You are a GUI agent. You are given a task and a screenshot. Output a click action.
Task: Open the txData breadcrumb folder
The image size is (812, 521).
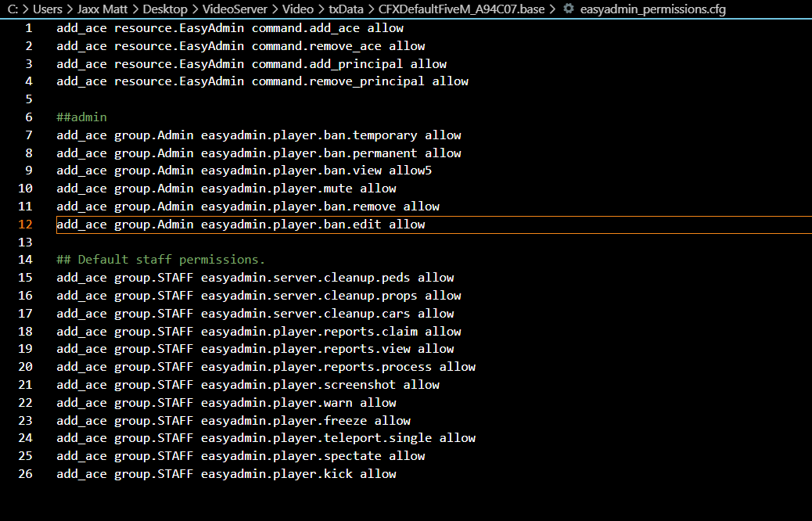[x=346, y=9]
